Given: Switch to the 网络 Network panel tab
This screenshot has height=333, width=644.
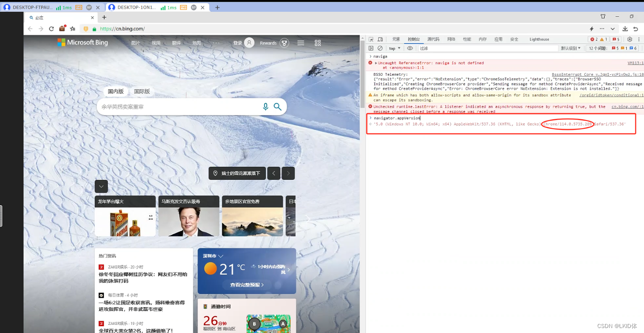Looking at the screenshot, I should pyautogui.click(x=451, y=39).
